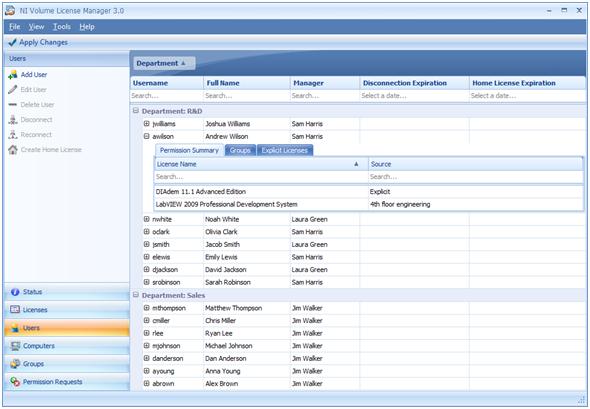Screen dimensions: 590x409
Task: Click the Create Home License house icon
Action: (x=13, y=149)
